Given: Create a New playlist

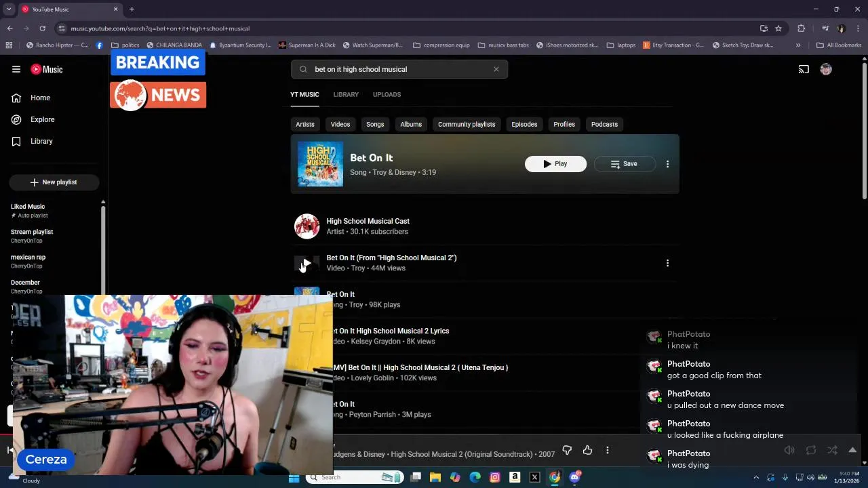Looking at the screenshot, I should tap(54, 182).
